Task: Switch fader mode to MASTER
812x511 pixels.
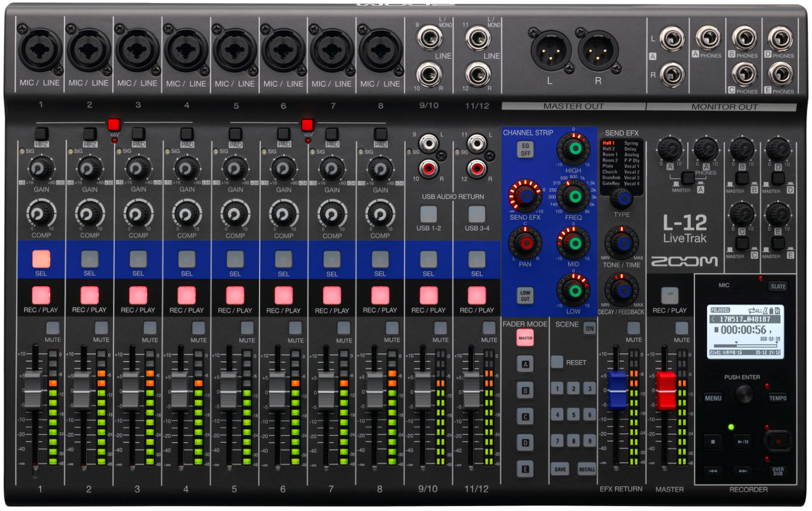Action: 525,337
